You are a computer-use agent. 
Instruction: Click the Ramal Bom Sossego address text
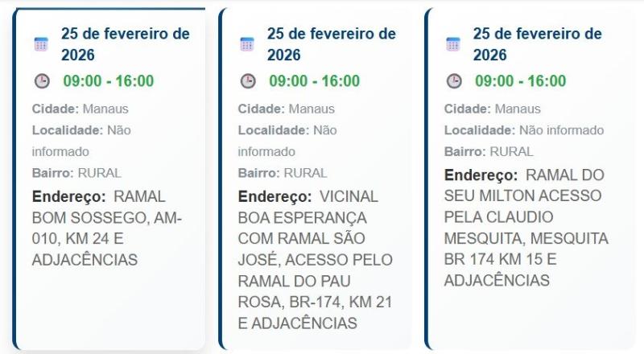pos(107,228)
